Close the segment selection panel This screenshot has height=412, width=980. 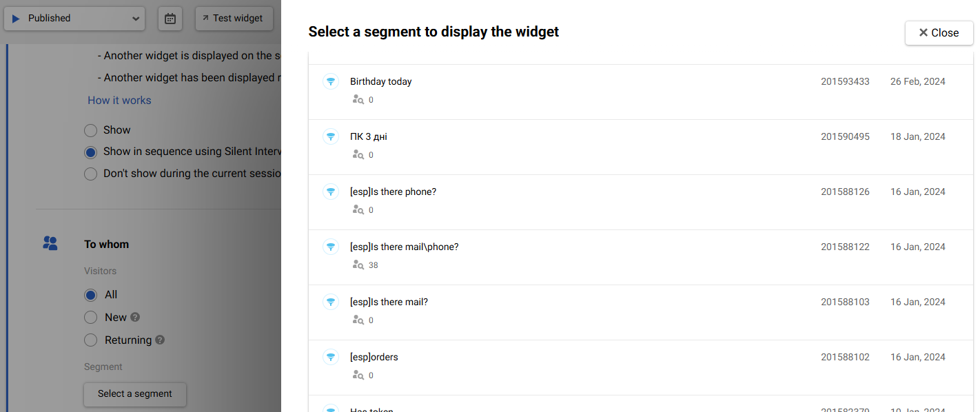[x=939, y=33]
